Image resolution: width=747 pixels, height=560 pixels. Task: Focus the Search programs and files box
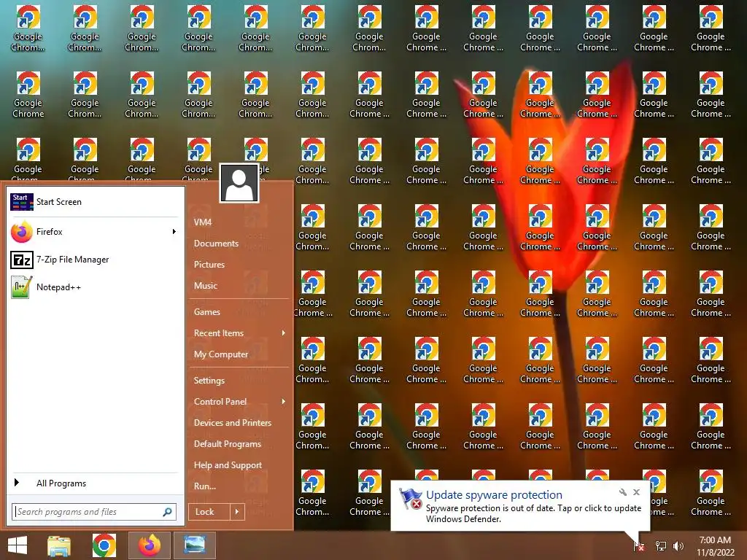click(94, 512)
